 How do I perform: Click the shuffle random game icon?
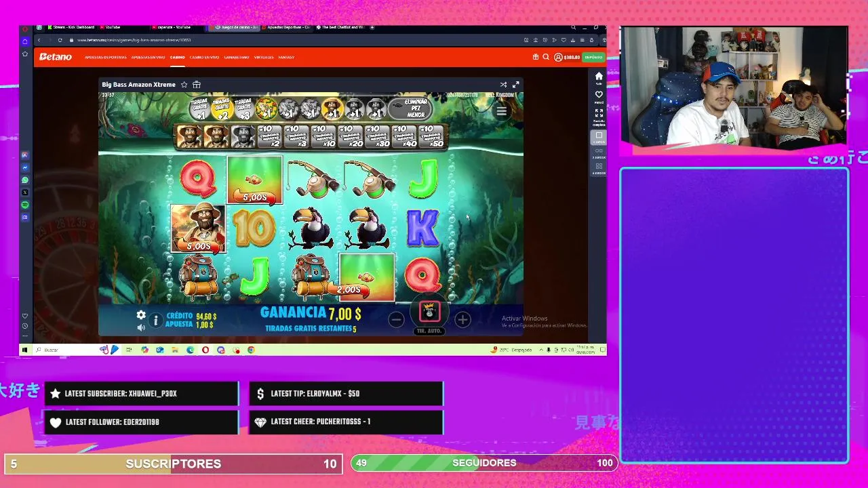click(503, 85)
